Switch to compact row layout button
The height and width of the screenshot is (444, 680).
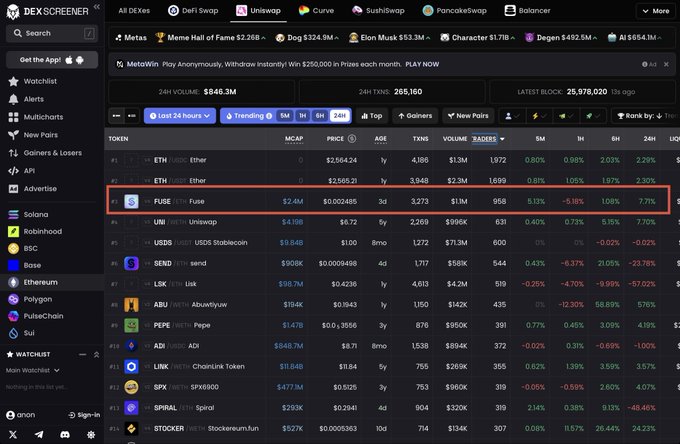coord(116,116)
